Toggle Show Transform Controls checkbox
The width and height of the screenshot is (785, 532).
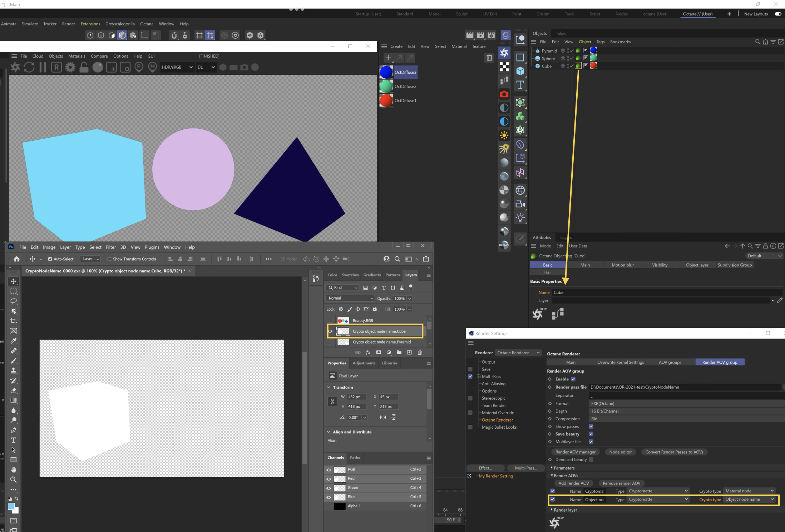(x=109, y=259)
